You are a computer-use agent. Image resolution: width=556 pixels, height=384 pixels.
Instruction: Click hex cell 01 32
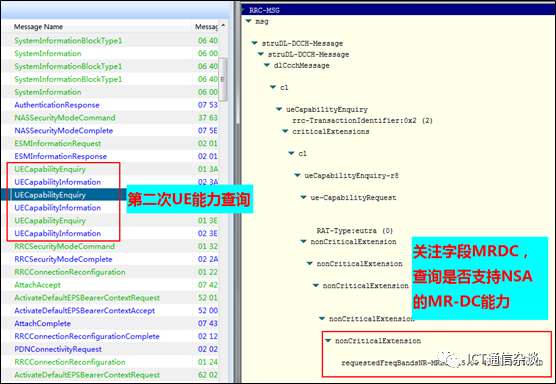pos(208,246)
